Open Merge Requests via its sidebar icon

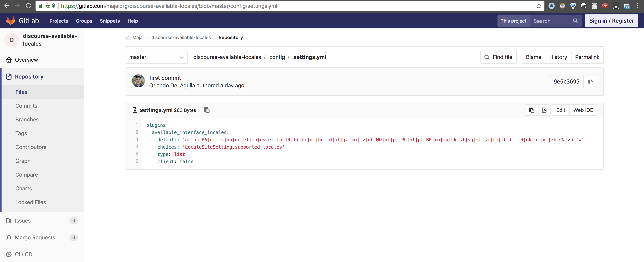coord(9,237)
